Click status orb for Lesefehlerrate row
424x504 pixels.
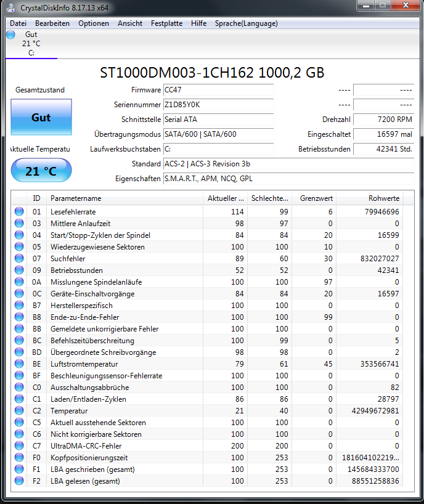tap(19, 211)
